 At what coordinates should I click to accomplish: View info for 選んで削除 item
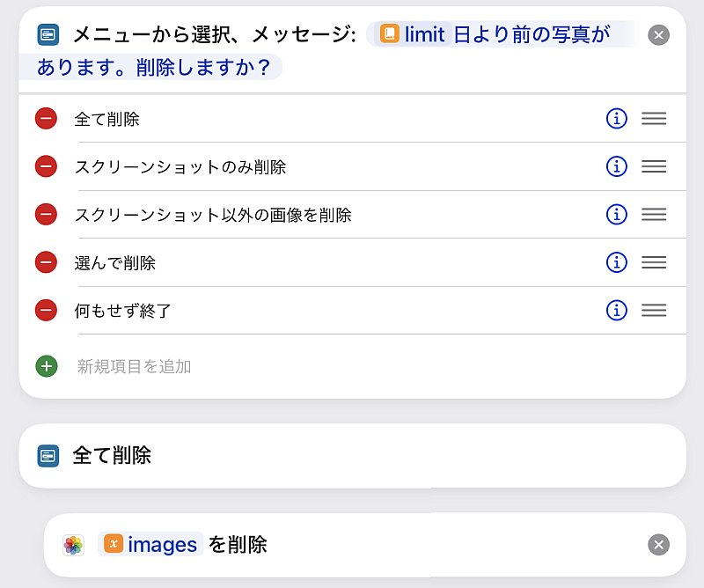click(x=617, y=262)
